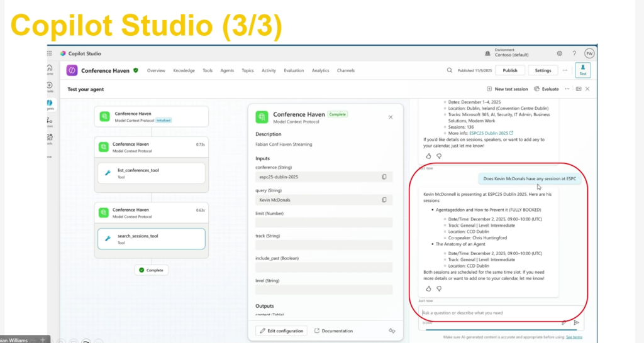The width and height of the screenshot is (644, 343).
Task: Go to the Analytics tab
Action: [x=320, y=70]
